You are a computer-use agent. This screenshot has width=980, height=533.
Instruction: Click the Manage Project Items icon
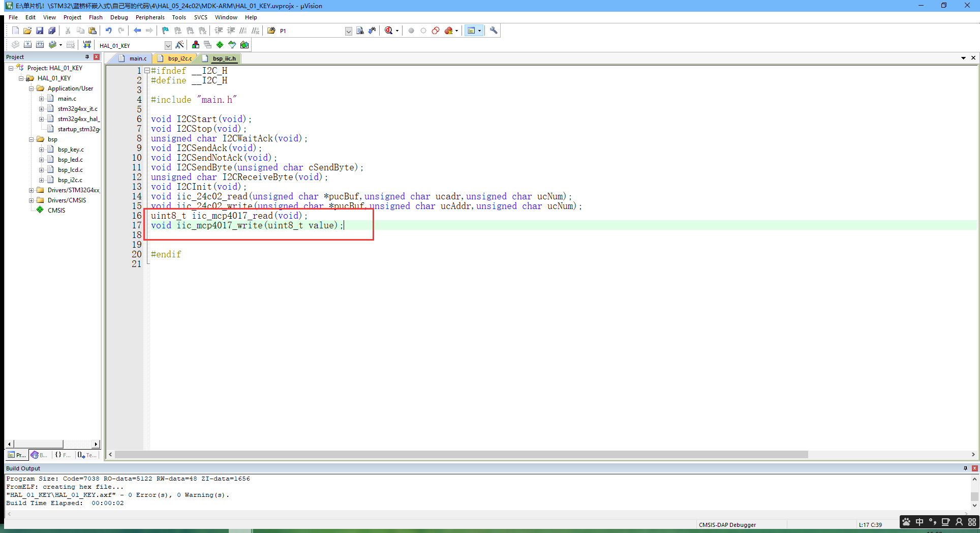click(x=196, y=45)
